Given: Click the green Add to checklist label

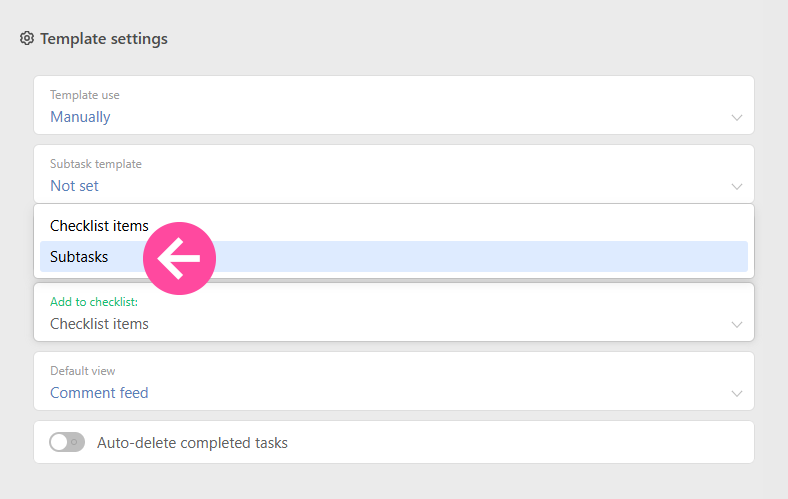Looking at the screenshot, I should coord(94,301).
